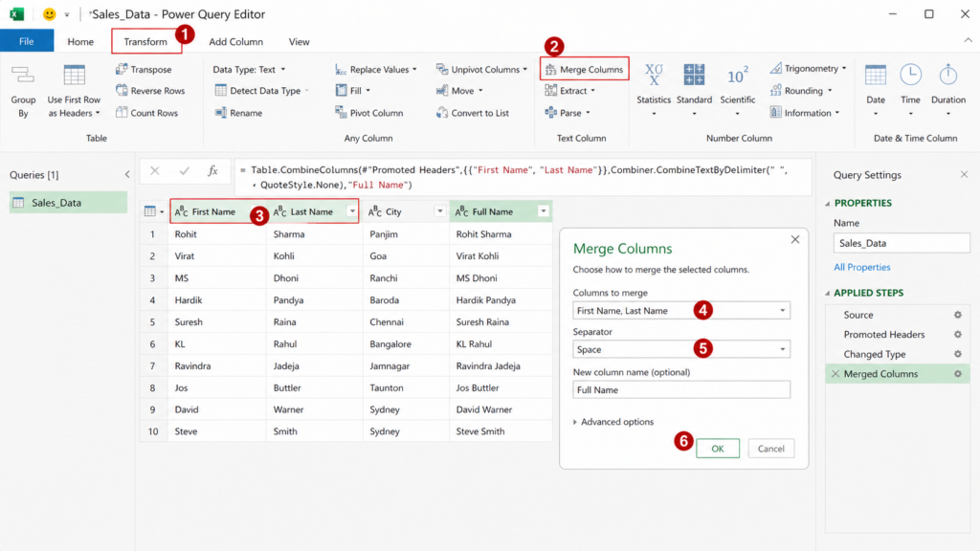Open the Date column icon

876,75
